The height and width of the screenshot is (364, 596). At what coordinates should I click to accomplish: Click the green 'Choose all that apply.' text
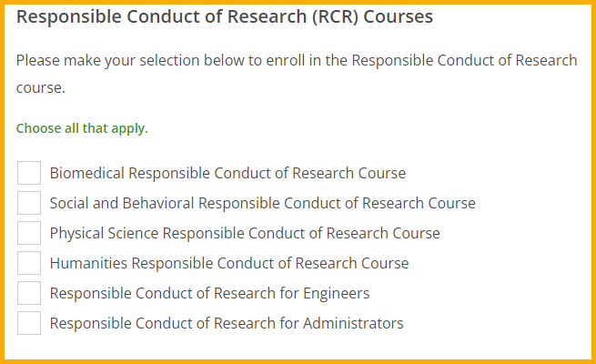click(x=82, y=128)
